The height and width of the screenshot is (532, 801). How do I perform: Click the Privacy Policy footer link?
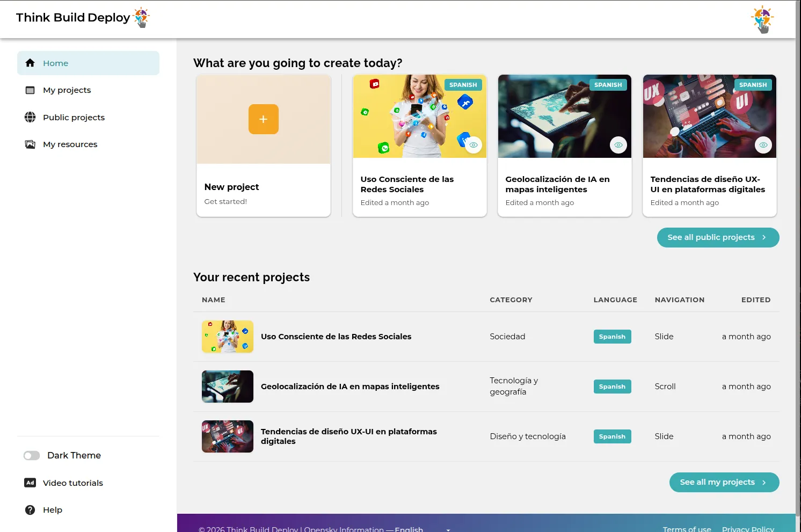coord(748,529)
